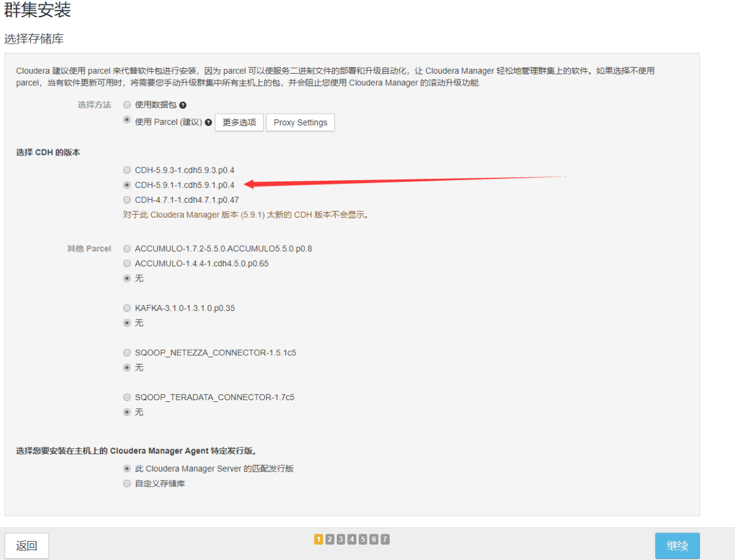This screenshot has height=560, width=735.
Task: Click the 选择方法 label
Action: point(94,105)
